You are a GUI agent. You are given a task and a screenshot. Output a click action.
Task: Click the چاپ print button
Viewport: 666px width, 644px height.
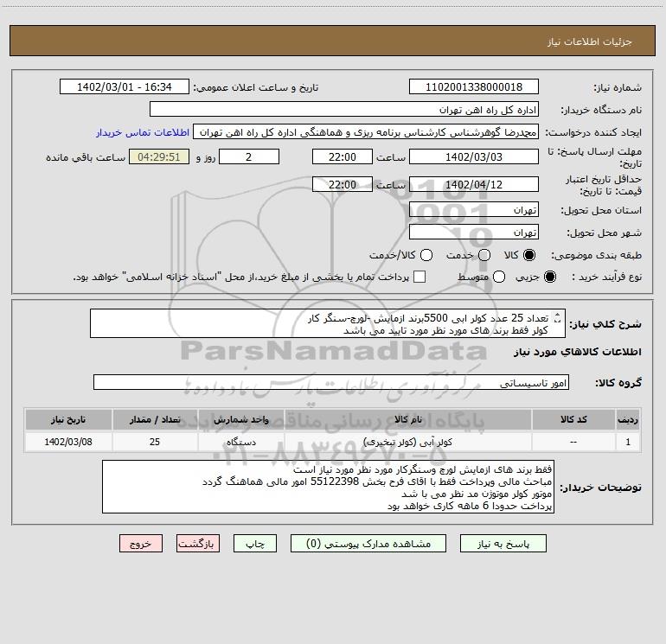(255, 544)
